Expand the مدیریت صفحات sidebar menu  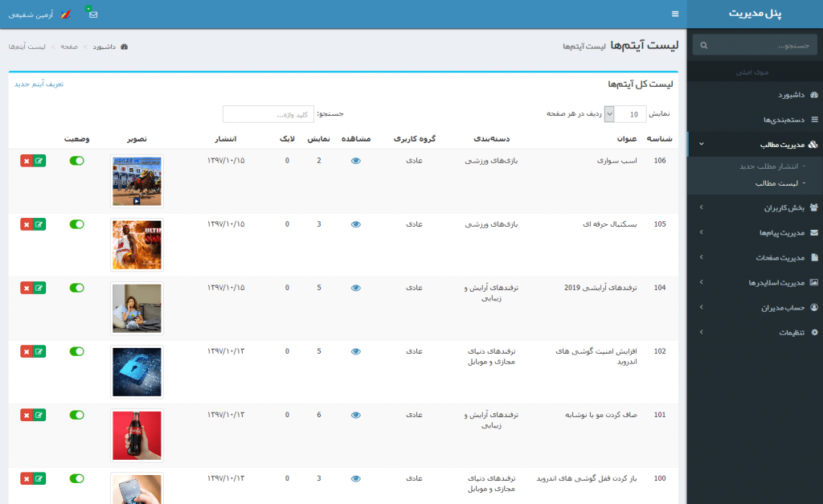point(755,257)
